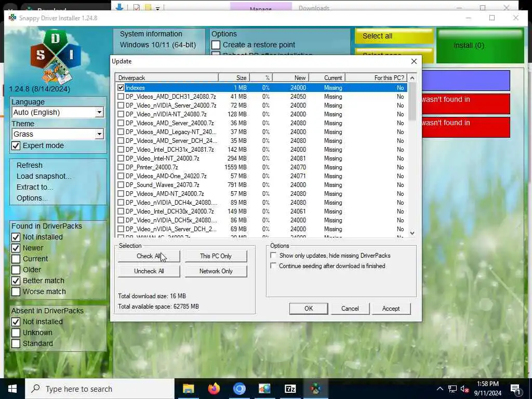Open the Language dropdown

pyautogui.click(x=58, y=112)
